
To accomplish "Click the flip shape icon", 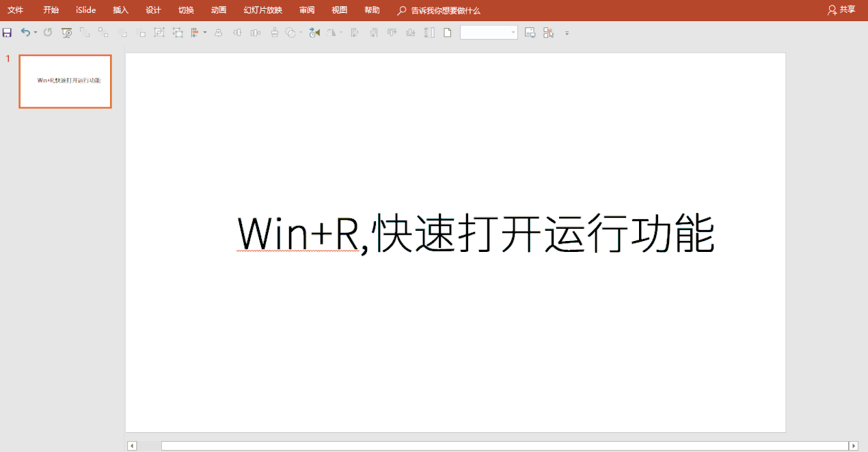I will click(x=329, y=32).
